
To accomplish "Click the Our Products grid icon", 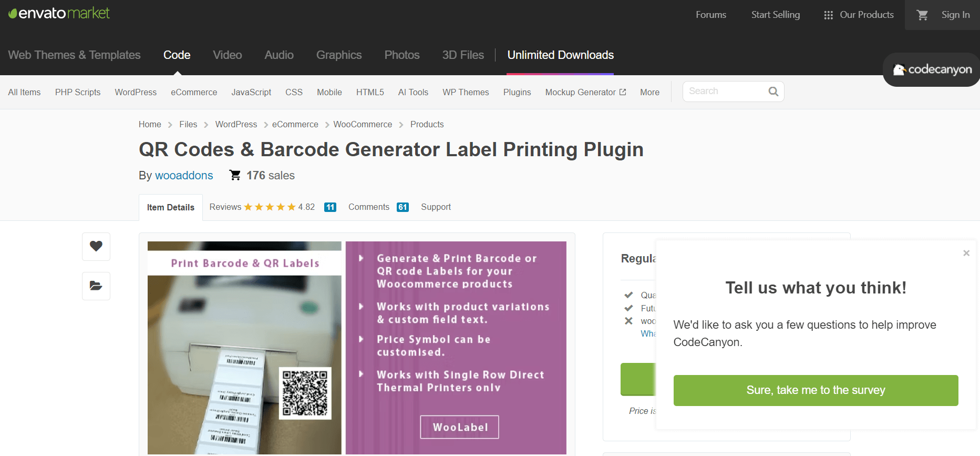I will tap(828, 15).
